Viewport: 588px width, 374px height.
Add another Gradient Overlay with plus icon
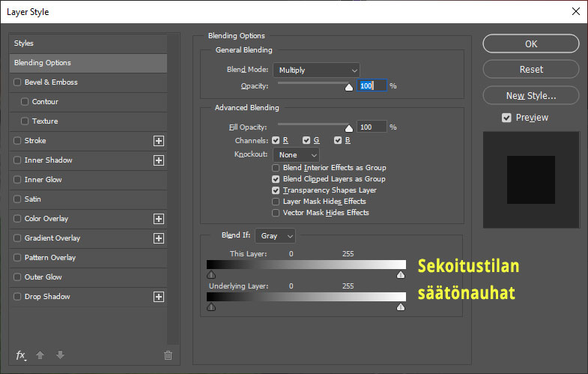click(159, 238)
